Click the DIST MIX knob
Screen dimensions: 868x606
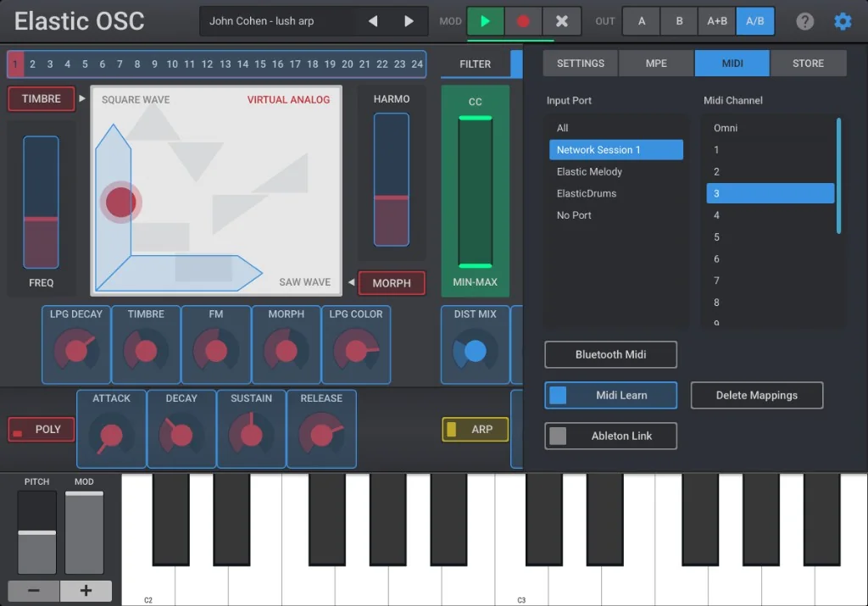pyautogui.click(x=475, y=350)
